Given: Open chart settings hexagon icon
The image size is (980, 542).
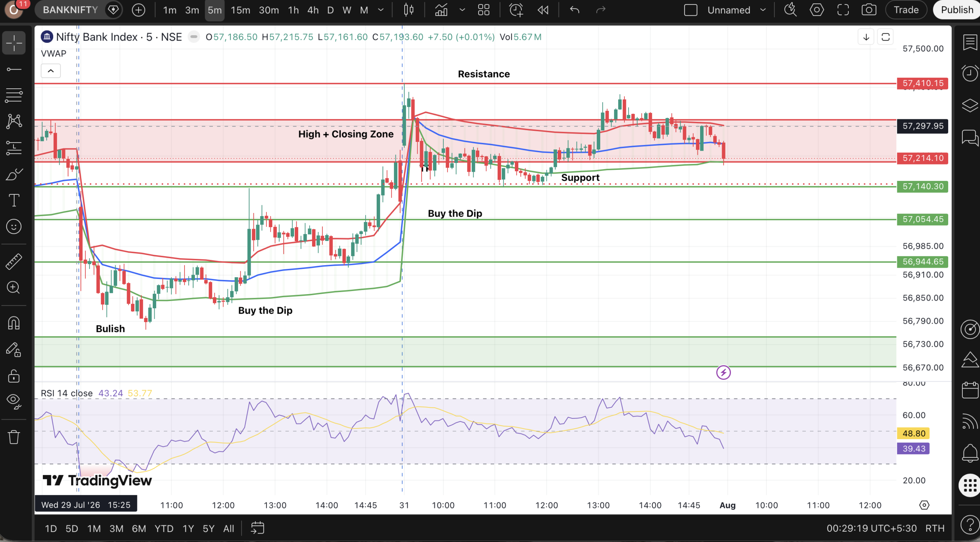Looking at the screenshot, I should (x=817, y=10).
